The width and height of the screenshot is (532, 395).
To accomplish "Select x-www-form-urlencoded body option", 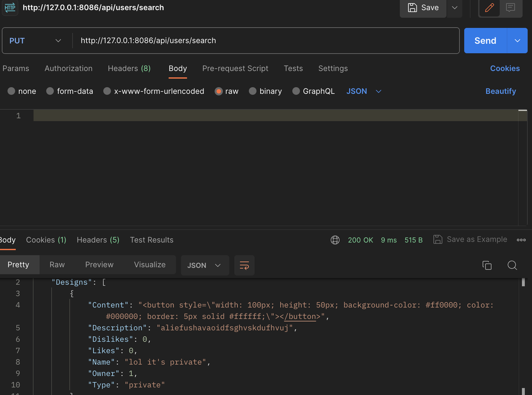I will pyautogui.click(x=107, y=91).
